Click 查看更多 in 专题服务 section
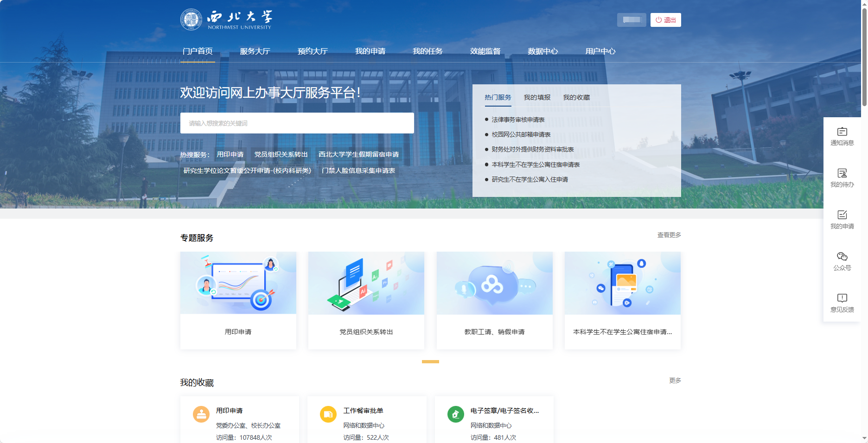Image resolution: width=868 pixels, height=443 pixels. tap(669, 235)
